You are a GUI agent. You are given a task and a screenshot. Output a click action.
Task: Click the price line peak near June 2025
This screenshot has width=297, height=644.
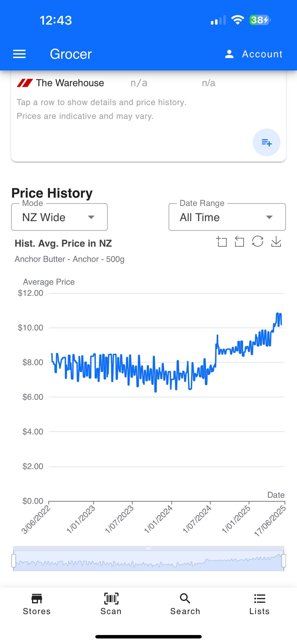tap(277, 313)
